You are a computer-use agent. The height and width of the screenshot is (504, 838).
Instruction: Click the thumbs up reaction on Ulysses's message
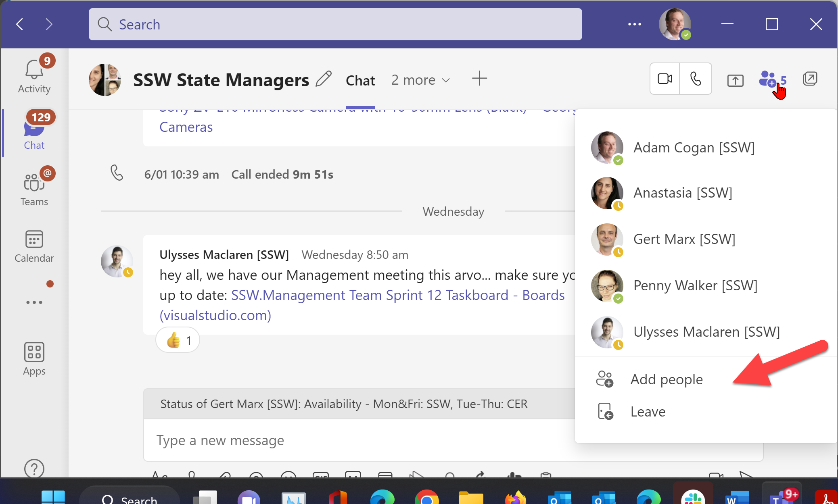coord(178,340)
